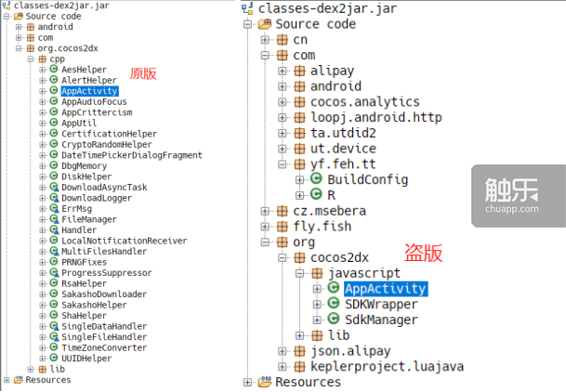Click the package icon beside org.cocos2dx
The height and width of the screenshot is (392, 566).
31,48
